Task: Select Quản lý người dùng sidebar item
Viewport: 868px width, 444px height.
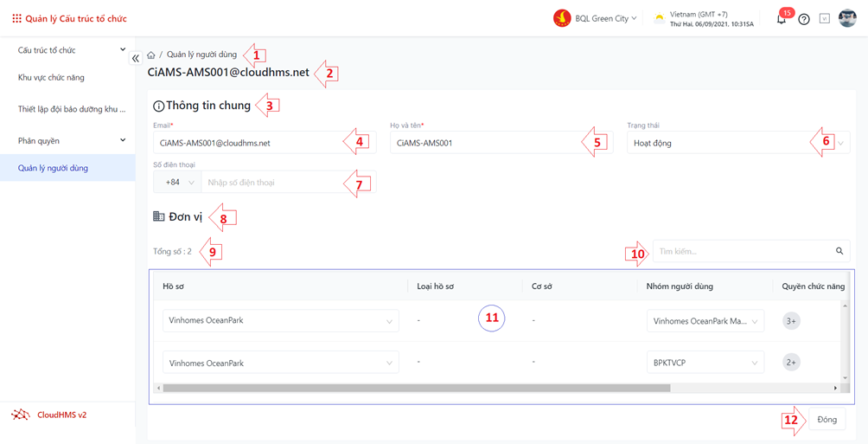Action: click(x=67, y=168)
